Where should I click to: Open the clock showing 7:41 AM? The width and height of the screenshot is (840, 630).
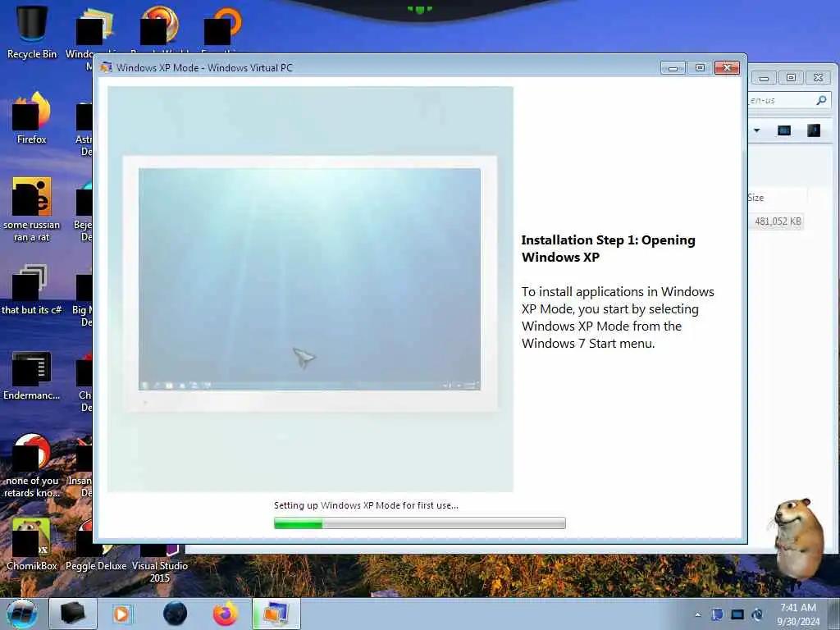pyautogui.click(x=798, y=614)
